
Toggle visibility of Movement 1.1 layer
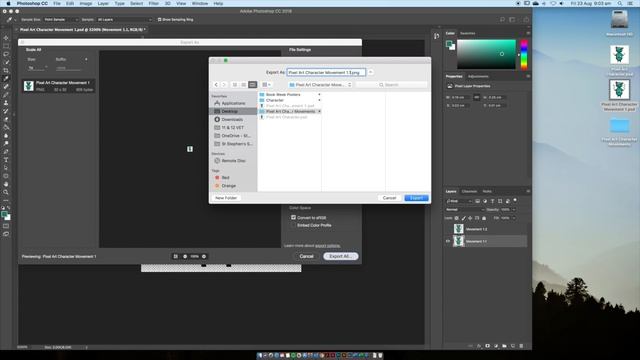(x=448, y=241)
